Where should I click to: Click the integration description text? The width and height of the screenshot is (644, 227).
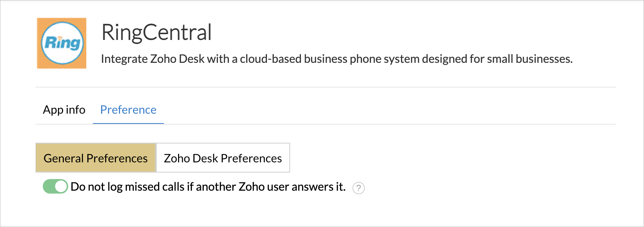[337, 59]
